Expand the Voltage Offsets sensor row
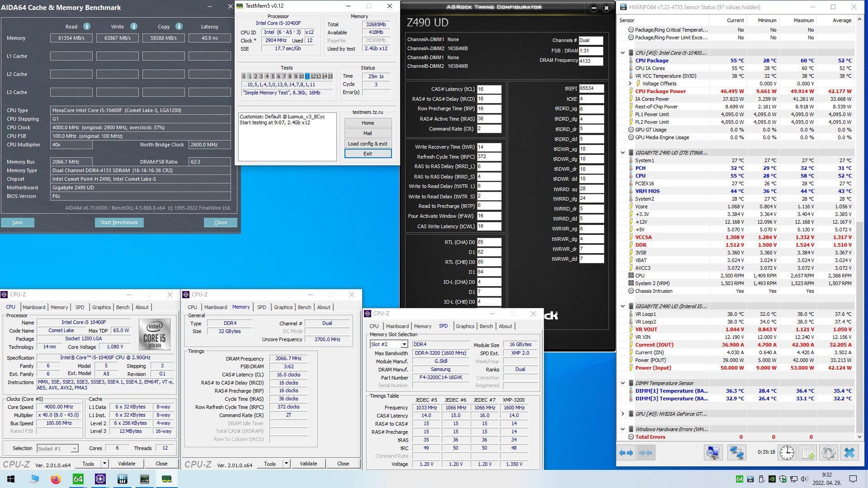The height and width of the screenshot is (488, 868). point(630,84)
